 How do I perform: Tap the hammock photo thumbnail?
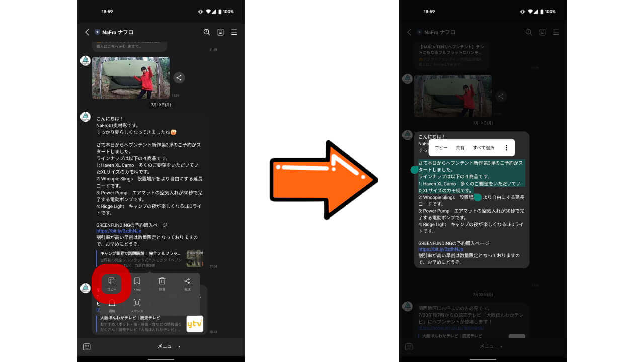(130, 78)
